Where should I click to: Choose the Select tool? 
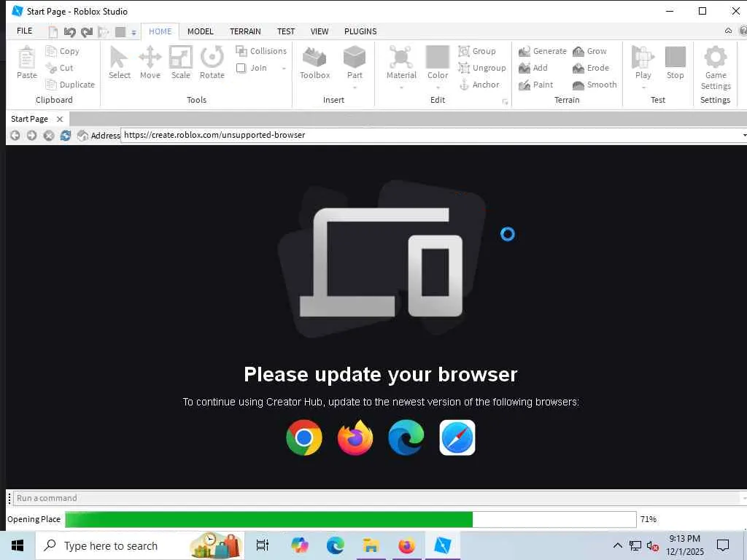pos(119,63)
